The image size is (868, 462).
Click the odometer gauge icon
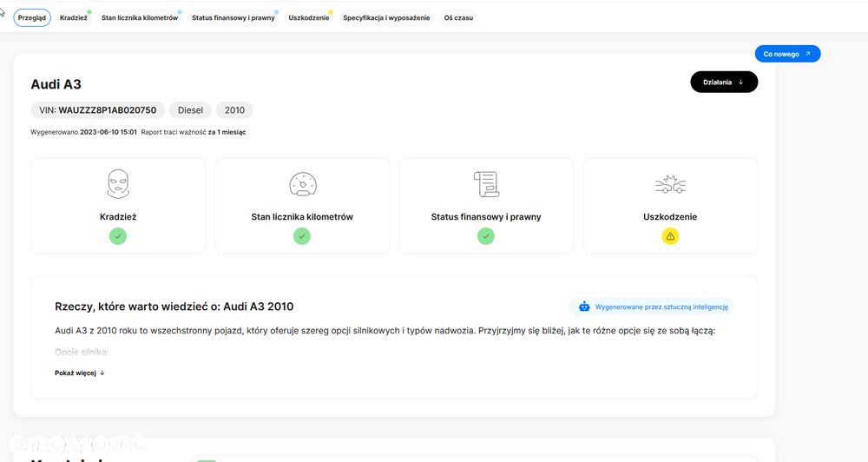click(x=302, y=184)
